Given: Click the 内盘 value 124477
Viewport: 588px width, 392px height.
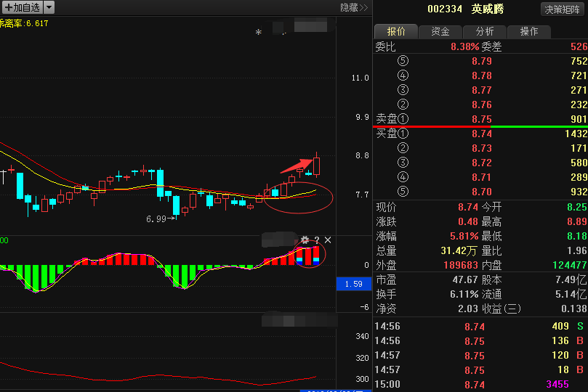Looking at the screenshot, I should (x=570, y=266).
